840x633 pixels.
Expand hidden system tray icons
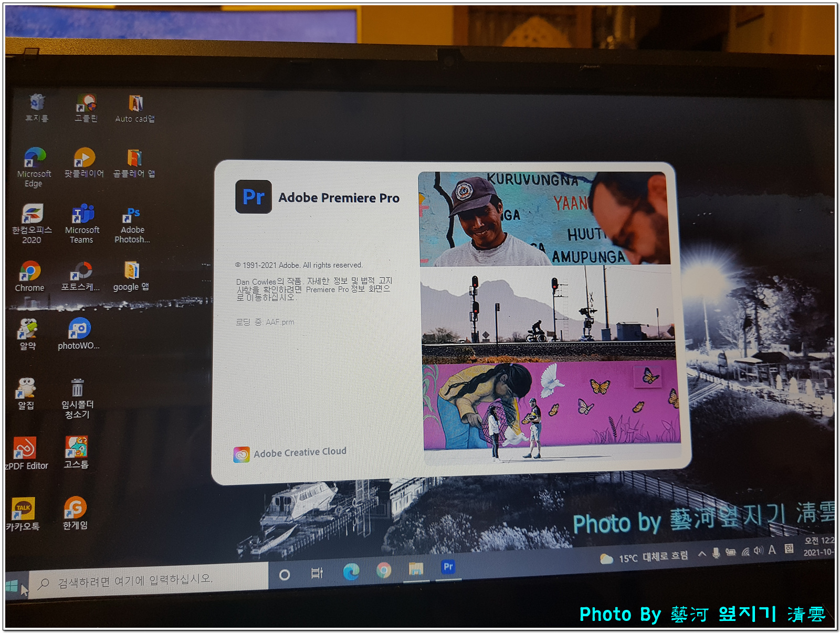click(x=702, y=554)
